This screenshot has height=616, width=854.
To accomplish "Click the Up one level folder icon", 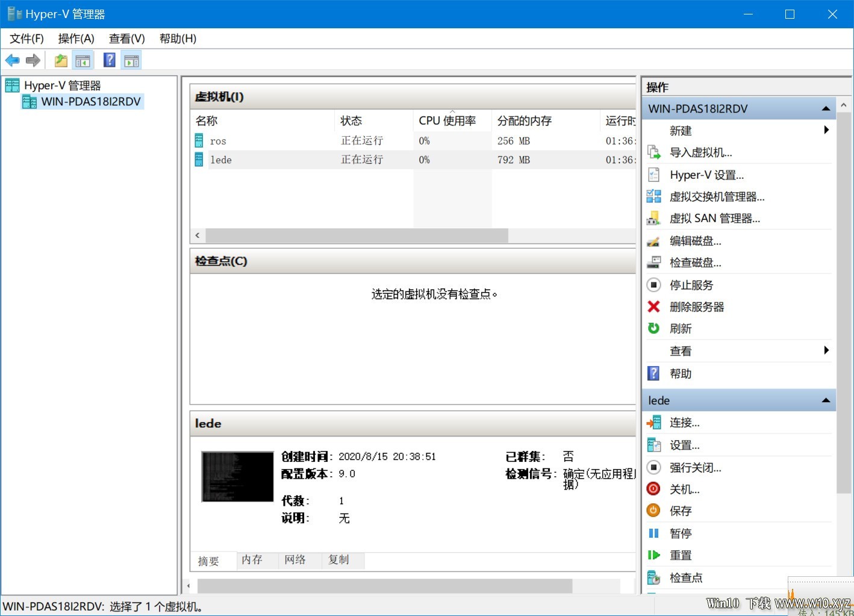I will coord(61,60).
